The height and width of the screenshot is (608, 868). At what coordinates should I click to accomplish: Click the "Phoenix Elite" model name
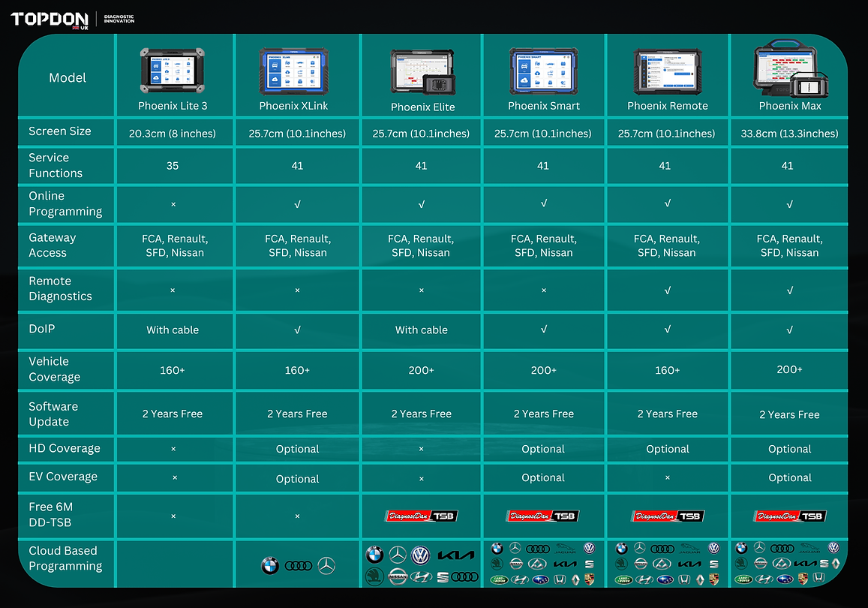point(423,107)
